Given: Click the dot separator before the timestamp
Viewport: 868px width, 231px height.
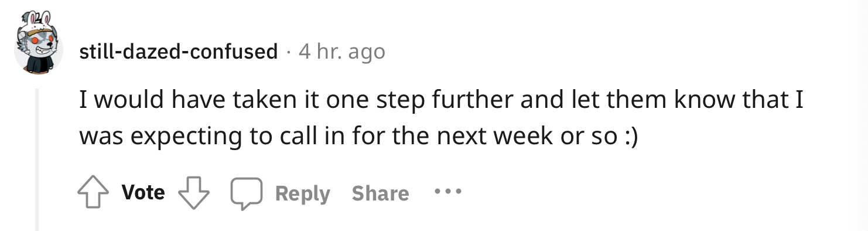Looking at the screenshot, I should coord(289,52).
